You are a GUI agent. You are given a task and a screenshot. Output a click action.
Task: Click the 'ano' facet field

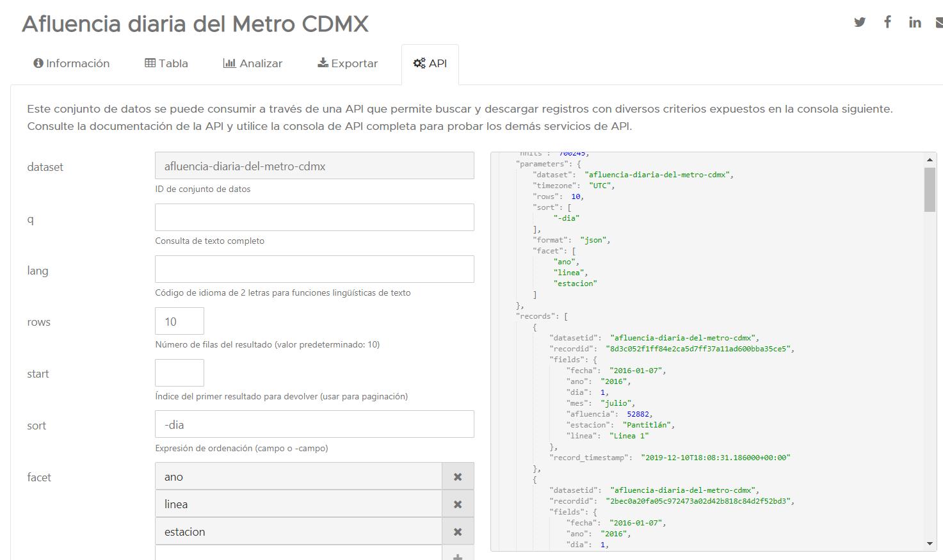click(298, 477)
